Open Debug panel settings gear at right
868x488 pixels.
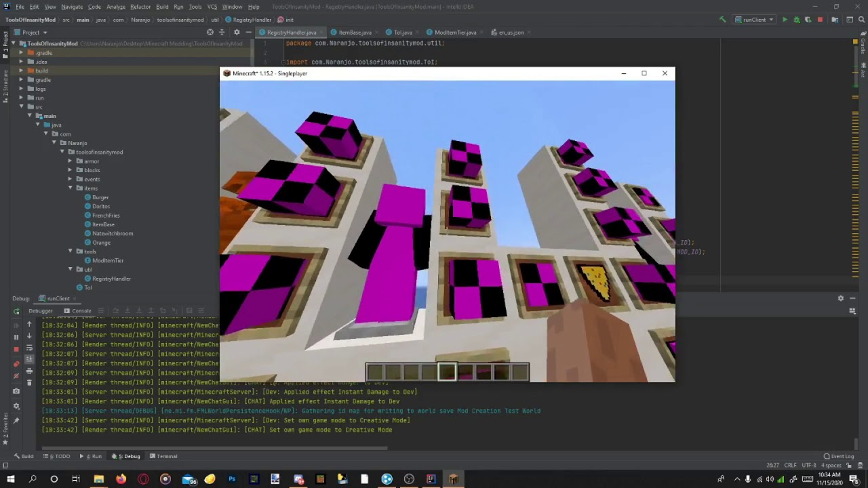841,298
